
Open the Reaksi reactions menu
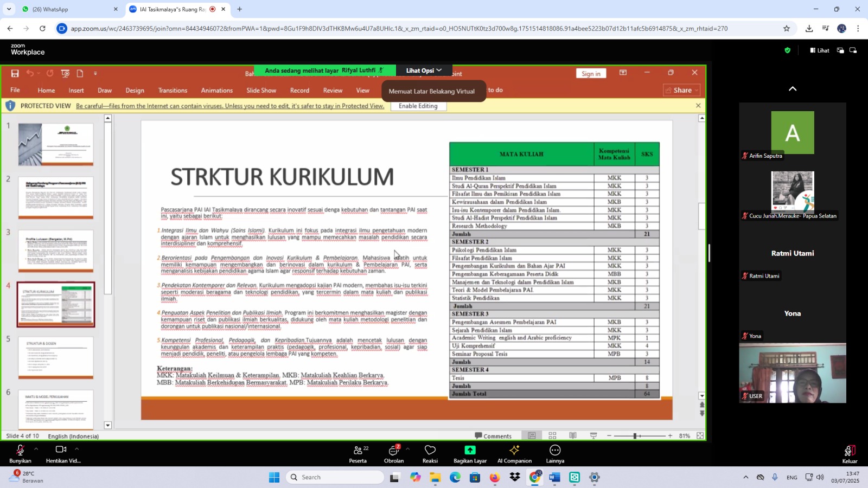[x=430, y=454]
